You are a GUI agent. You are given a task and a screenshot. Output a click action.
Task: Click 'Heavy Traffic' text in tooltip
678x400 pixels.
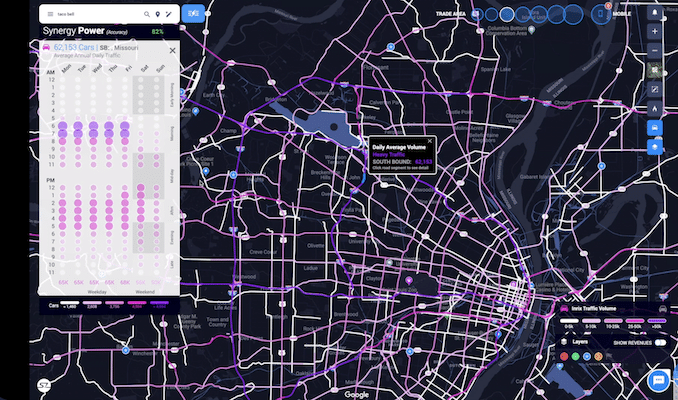click(389, 154)
